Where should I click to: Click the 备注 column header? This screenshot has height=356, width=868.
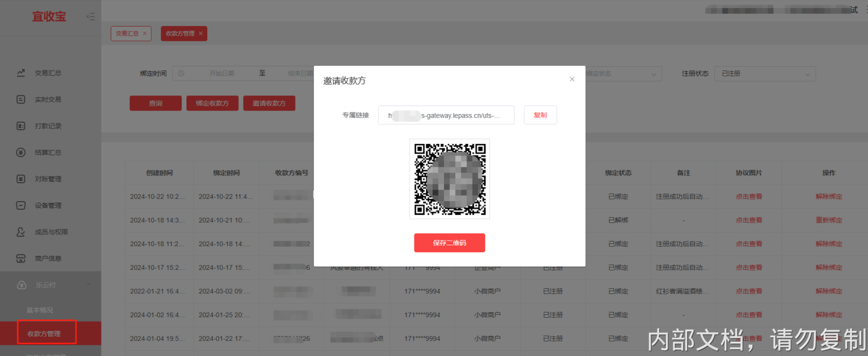pos(684,173)
